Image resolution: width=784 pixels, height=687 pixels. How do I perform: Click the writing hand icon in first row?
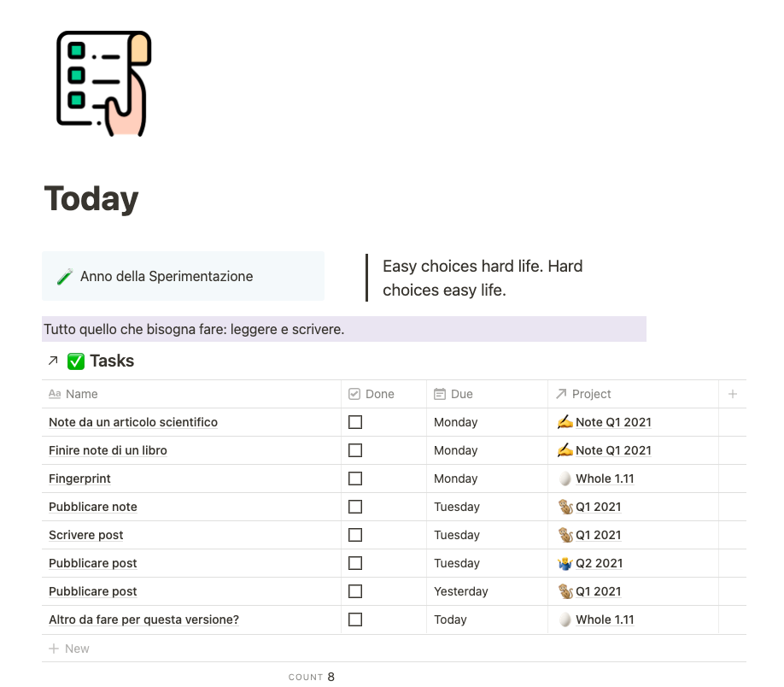[565, 422]
